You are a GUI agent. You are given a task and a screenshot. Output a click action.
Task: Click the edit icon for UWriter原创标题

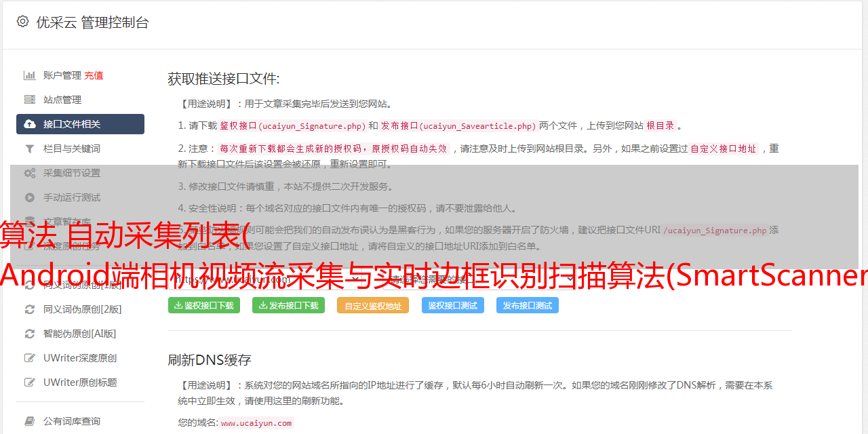point(30,382)
